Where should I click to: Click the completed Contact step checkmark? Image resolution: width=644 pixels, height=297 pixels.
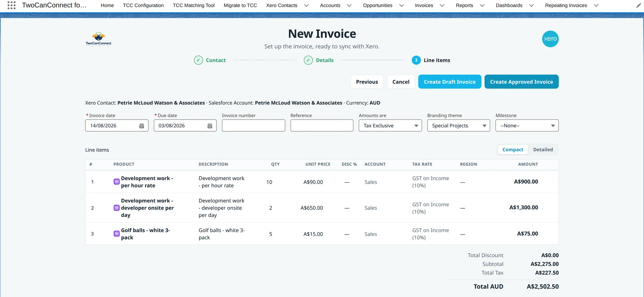pos(198,60)
